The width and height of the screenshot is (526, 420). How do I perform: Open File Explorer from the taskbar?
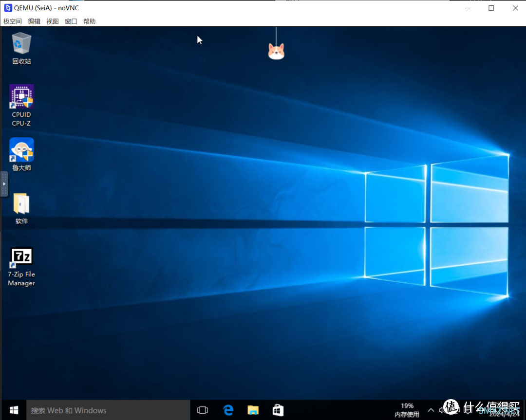tap(253, 410)
